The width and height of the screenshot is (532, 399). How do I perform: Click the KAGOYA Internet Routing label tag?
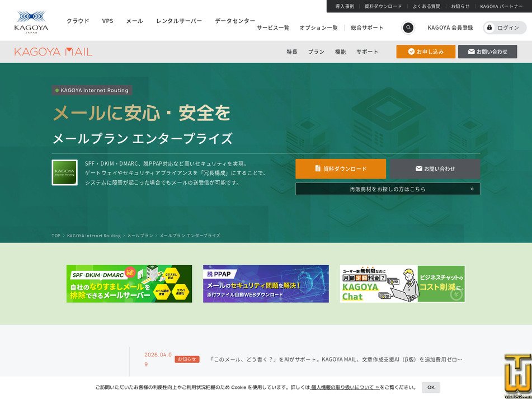point(92,90)
